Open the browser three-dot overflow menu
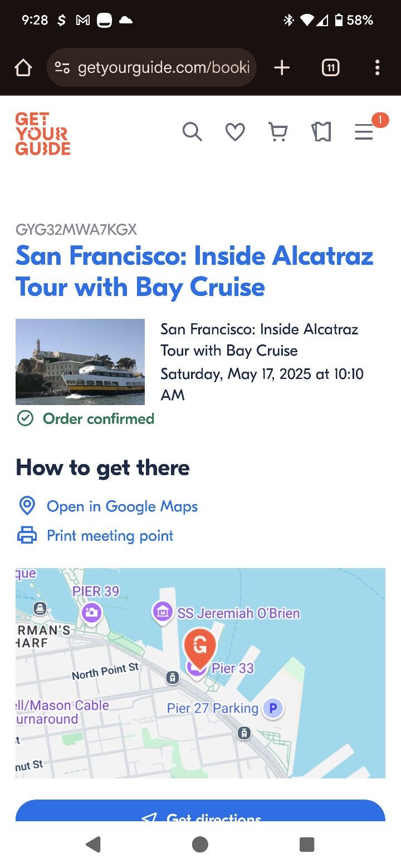Viewport: 401px width, 868px height. pos(377,68)
